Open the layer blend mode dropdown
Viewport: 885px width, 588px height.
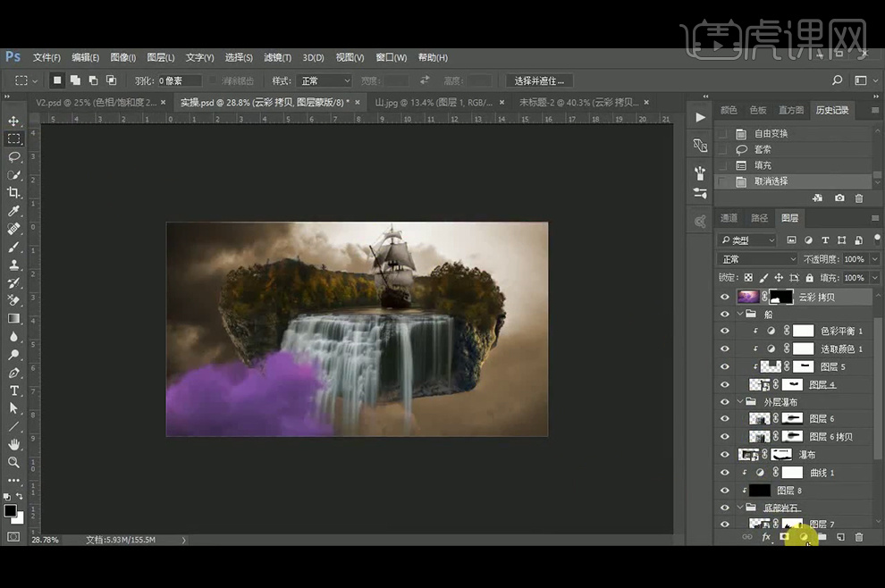click(757, 259)
